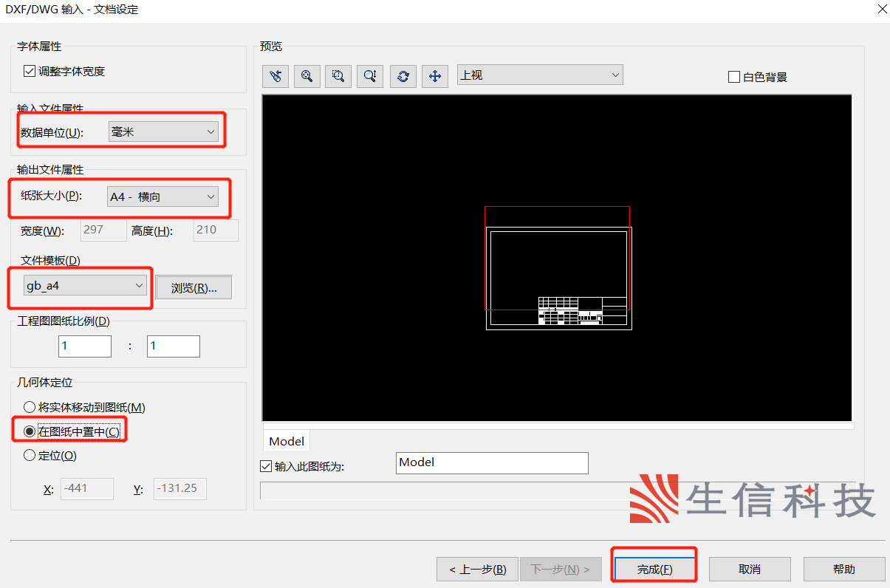
Task: Select the zoom to area icon
Action: click(338, 75)
